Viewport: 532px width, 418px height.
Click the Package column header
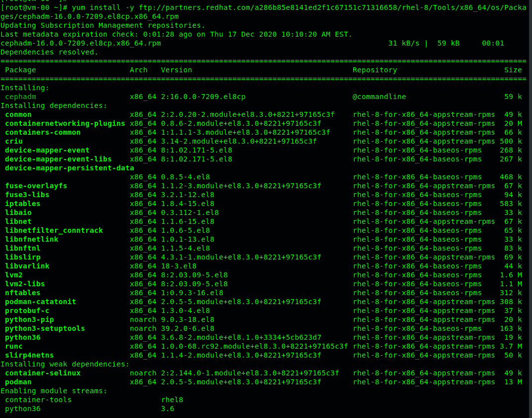[x=20, y=70]
